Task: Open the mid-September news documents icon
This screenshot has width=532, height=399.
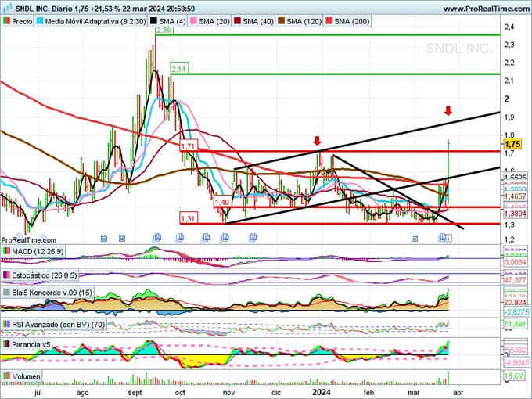Action: (157, 238)
